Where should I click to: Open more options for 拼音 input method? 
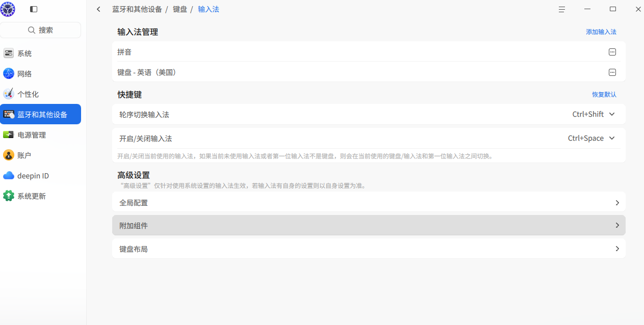click(x=612, y=52)
